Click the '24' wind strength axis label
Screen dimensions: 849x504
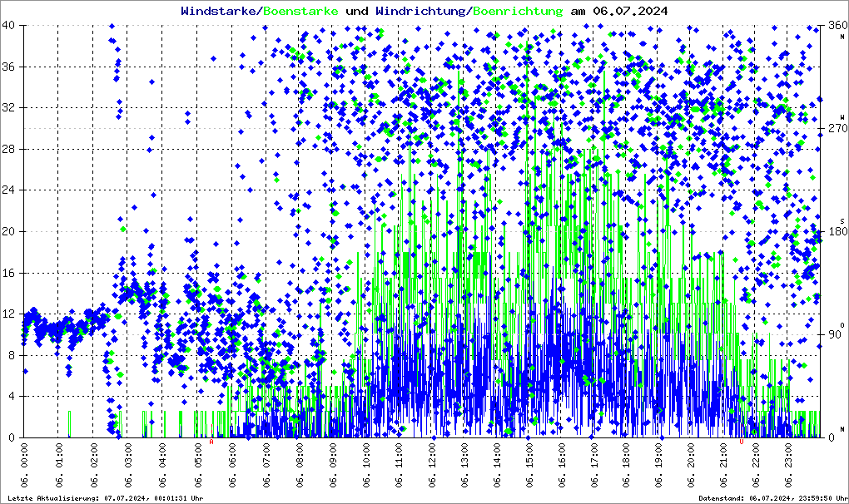click(8, 190)
